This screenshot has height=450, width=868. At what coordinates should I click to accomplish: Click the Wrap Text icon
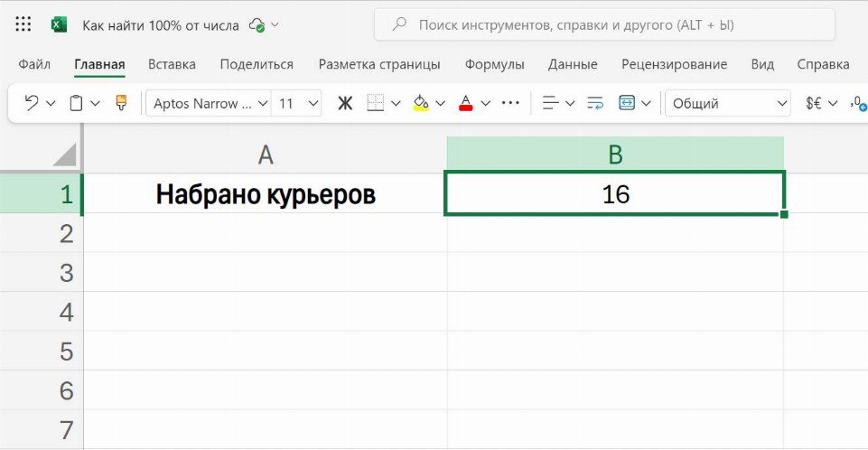click(x=594, y=103)
